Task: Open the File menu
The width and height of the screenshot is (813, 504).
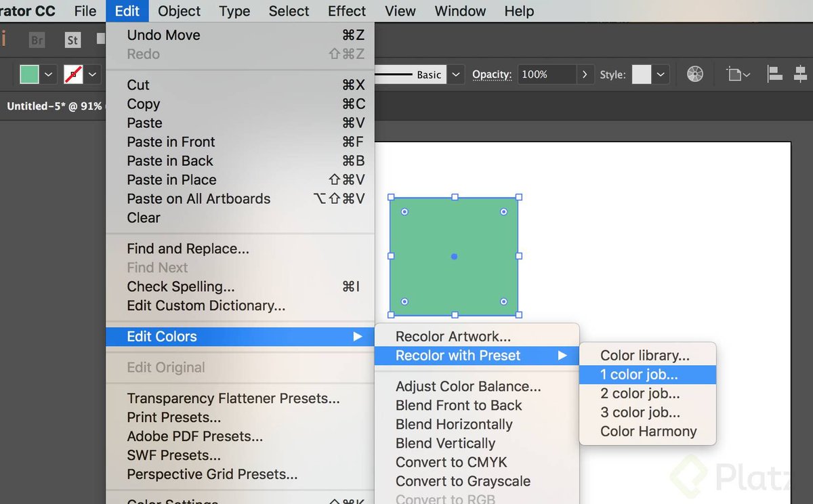Action: [85, 11]
